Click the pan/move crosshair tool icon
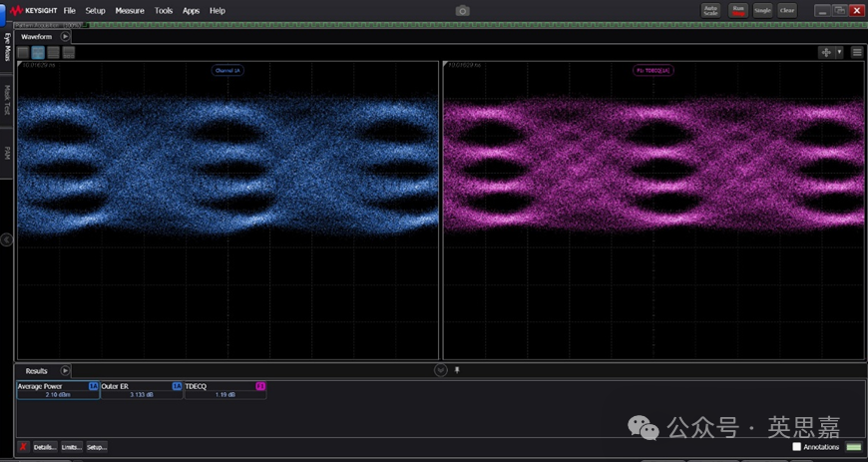Image resolution: width=868 pixels, height=462 pixels. pyautogui.click(x=826, y=52)
